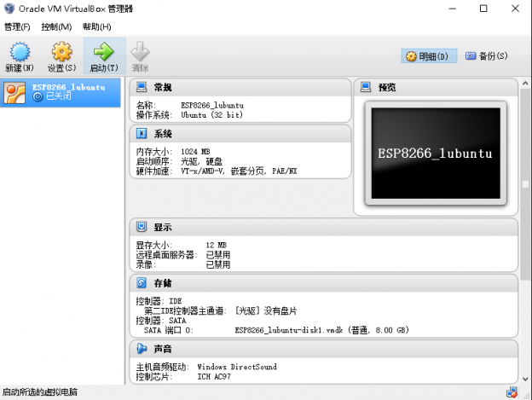Click the ESP8266_lubuntu preview thumbnail
This screenshot has height=400, width=532.
point(436,154)
